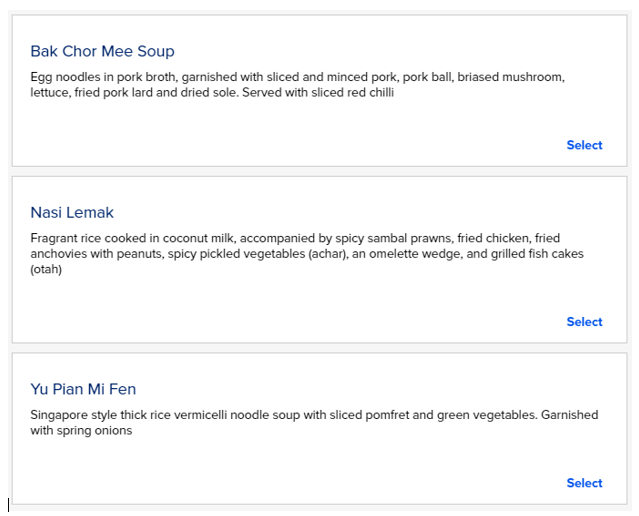
Task: Click the '(otah)' word in Nasi Lemak description
Action: 46,269
